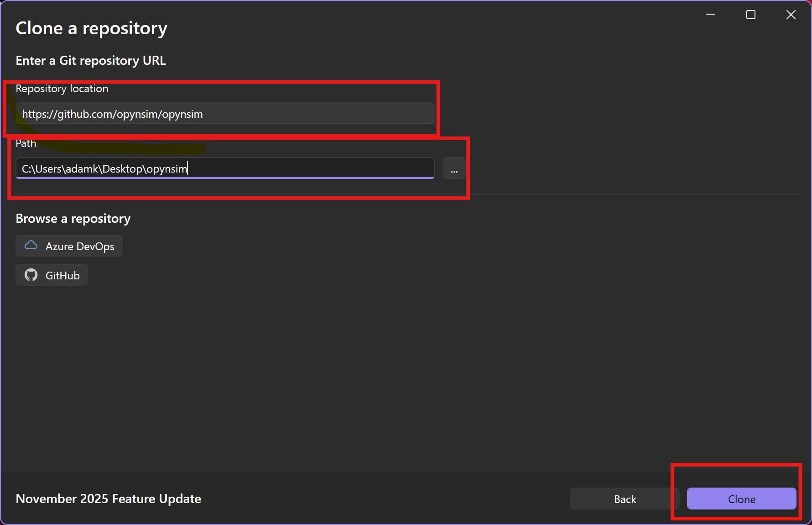Click 'November 2025 Feature Update' text
This screenshot has width=812, height=525.
tap(108, 499)
